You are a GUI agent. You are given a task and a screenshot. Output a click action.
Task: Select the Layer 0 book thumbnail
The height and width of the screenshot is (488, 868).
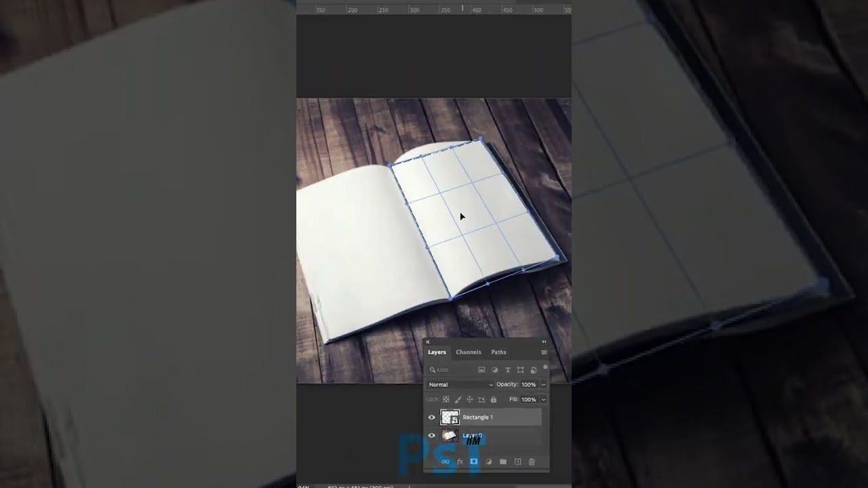pyautogui.click(x=450, y=436)
